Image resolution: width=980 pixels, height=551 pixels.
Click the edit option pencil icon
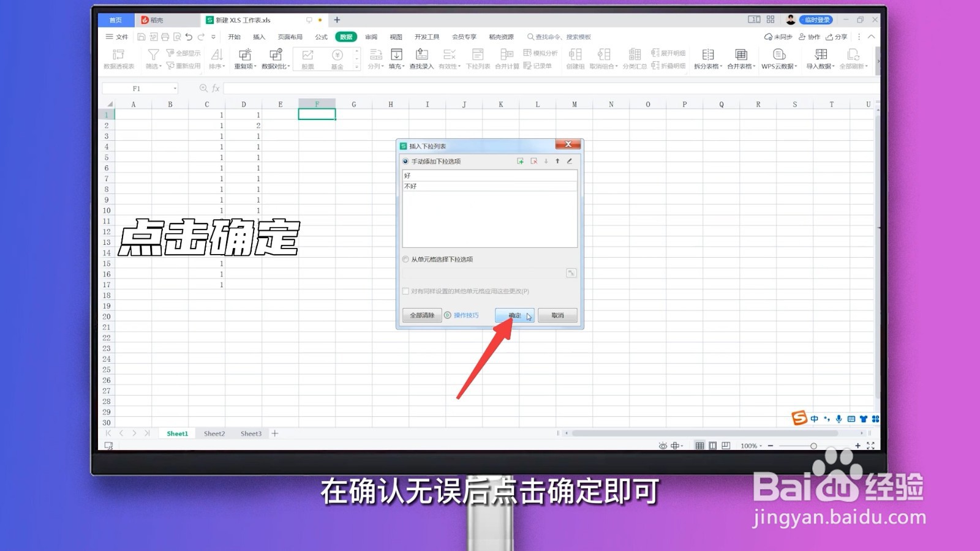(569, 161)
